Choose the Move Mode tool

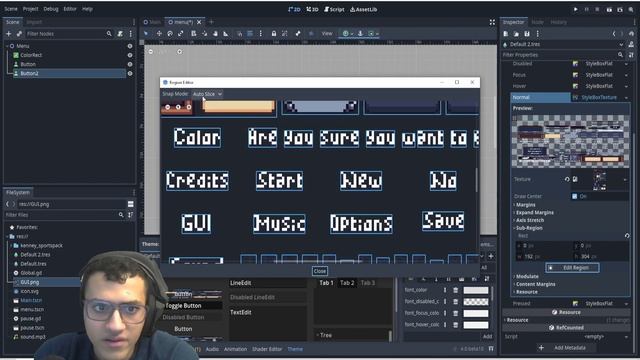point(159,33)
